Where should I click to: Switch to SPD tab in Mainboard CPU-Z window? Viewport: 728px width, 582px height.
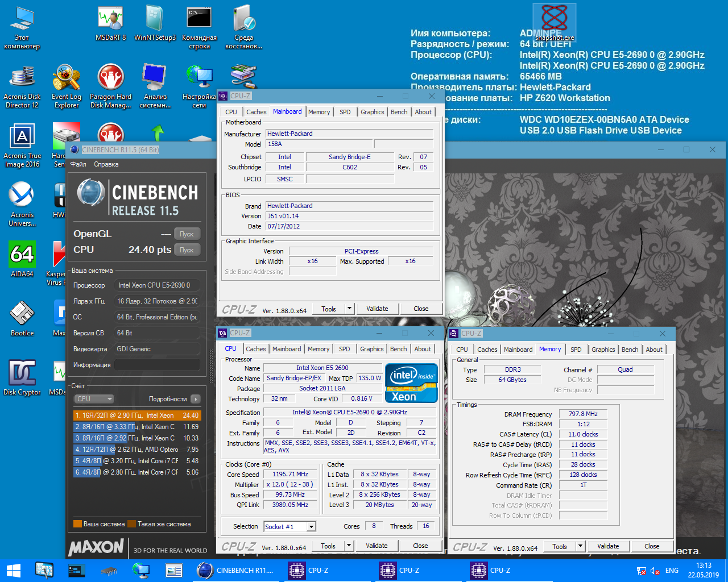tap(345, 112)
